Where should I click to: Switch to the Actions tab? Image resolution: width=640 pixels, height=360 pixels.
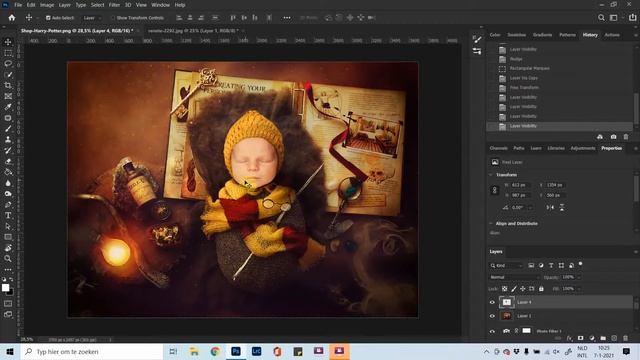[612, 35]
